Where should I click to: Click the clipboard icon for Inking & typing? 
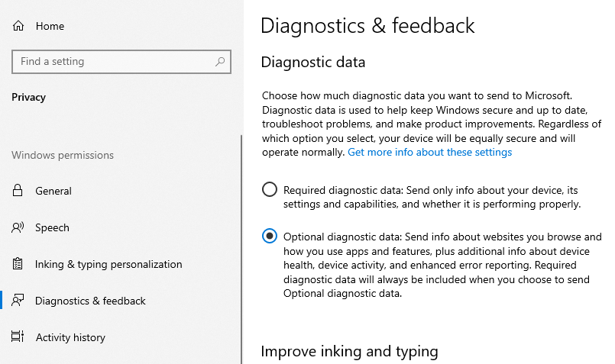18,264
